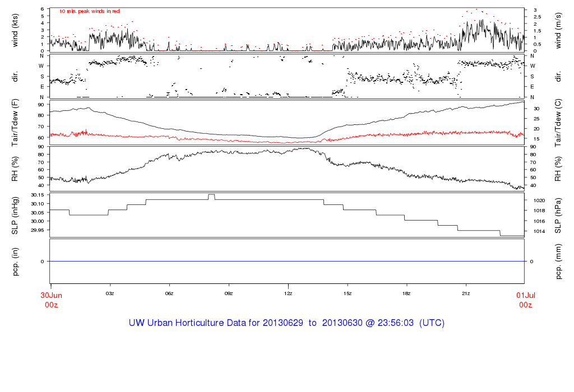The height and width of the screenshot is (392, 574).
Task: Click the "21z" time tick label
Action: [x=466, y=293]
